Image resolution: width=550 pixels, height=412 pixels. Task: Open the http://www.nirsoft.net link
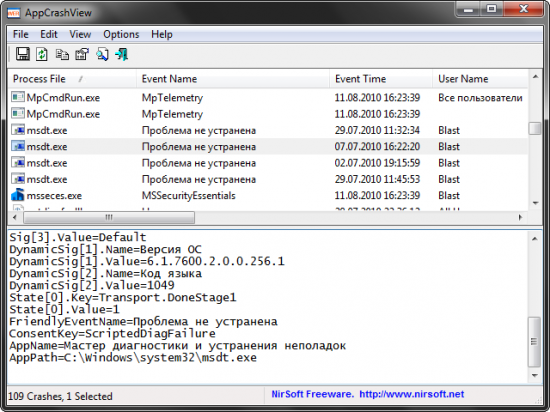pos(412,394)
